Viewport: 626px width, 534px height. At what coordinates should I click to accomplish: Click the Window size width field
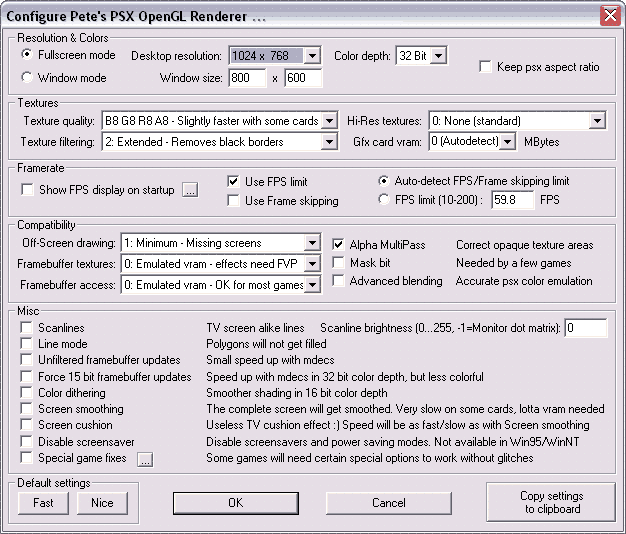248,77
